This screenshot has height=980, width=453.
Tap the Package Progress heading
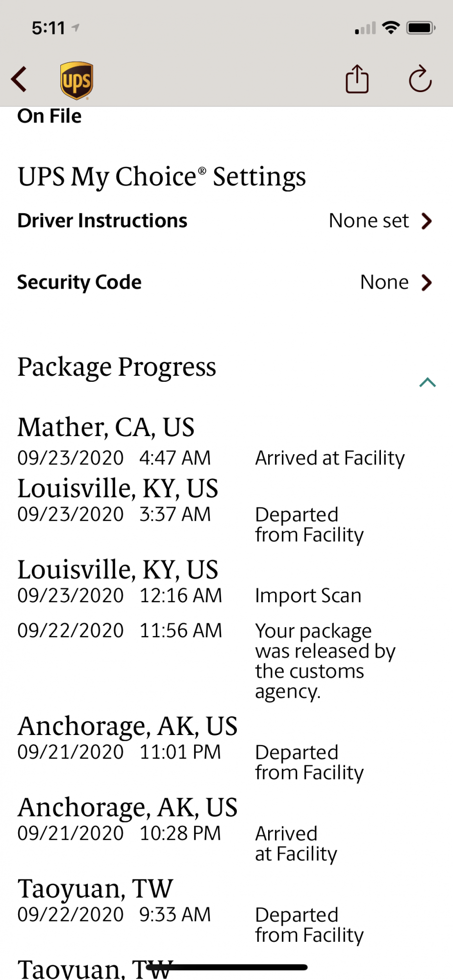[117, 367]
